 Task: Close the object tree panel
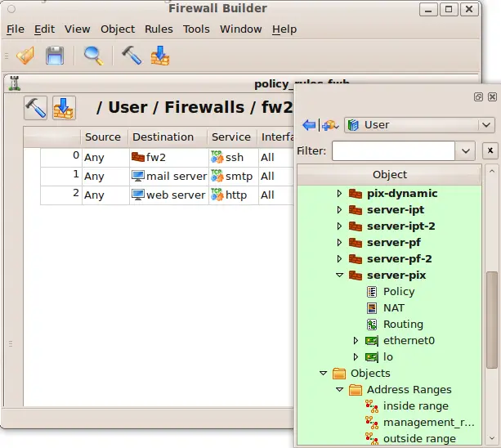point(492,96)
